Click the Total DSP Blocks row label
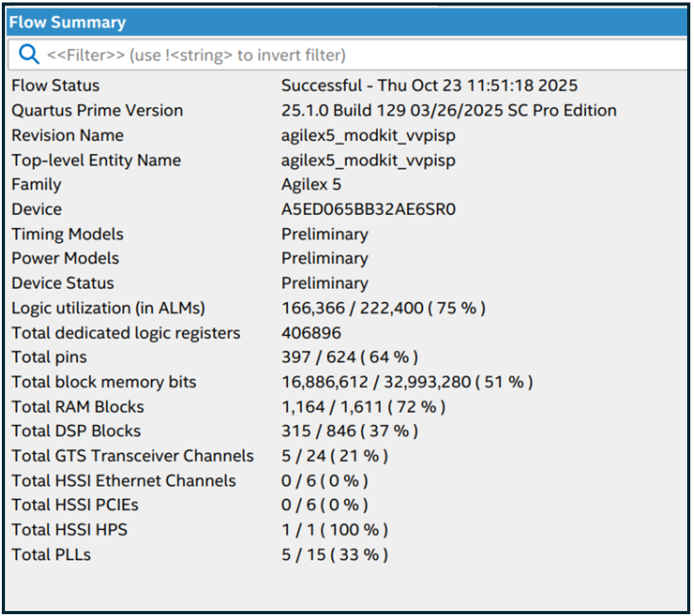Image resolution: width=694 pixels, height=616 pixels. 76,431
